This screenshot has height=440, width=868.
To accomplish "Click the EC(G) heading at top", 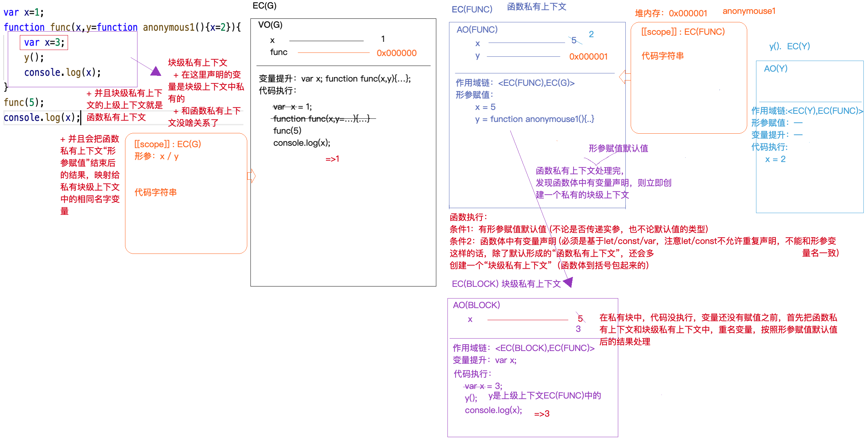I will (x=264, y=6).
